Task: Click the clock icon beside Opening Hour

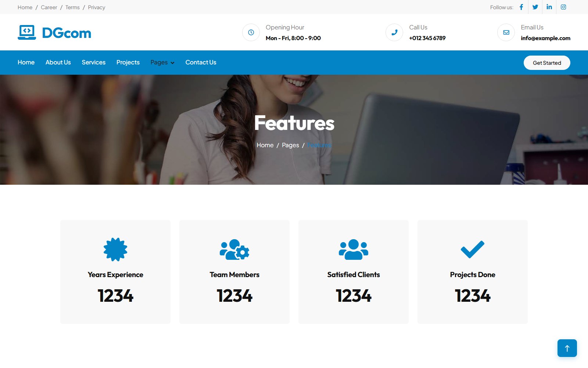Action: pyautogui.click(x=251, y=32)
